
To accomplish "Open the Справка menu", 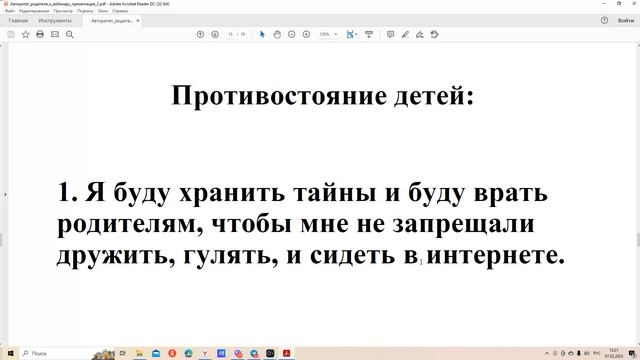I will pos(120,11).
